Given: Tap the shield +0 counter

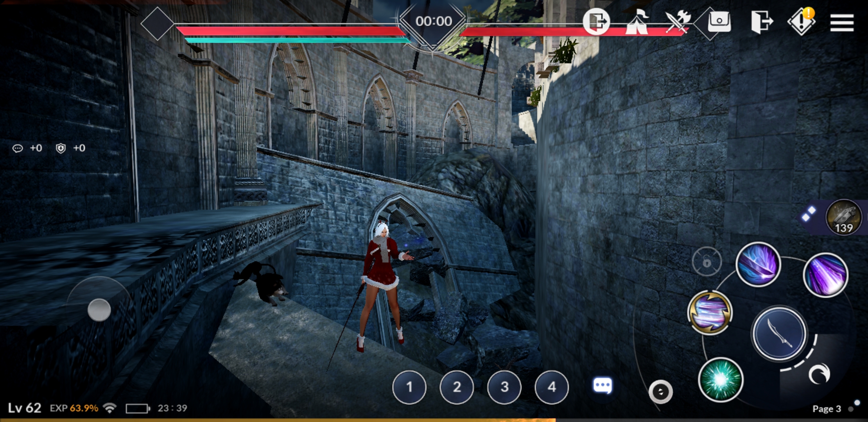Looking at the screenshot, I should coord(71,148).
